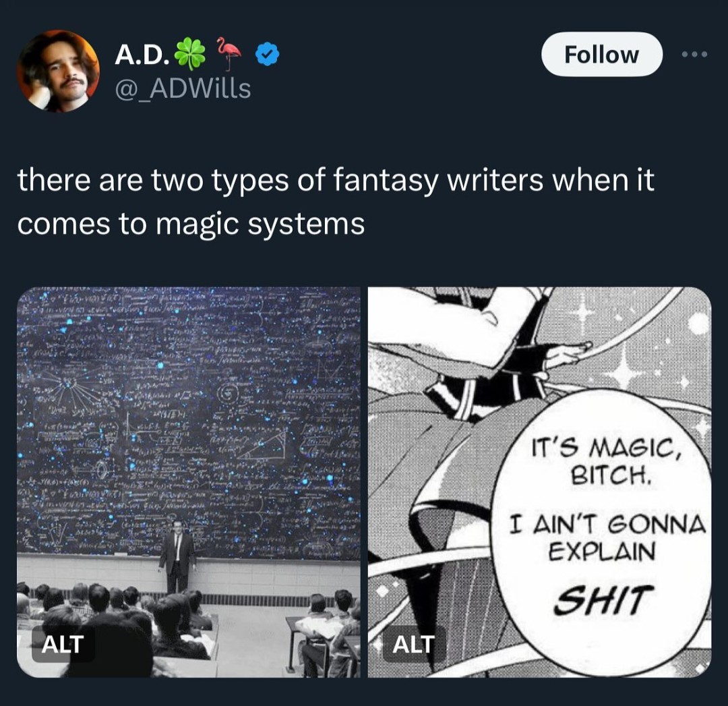Image resolution: width=728 pixels, height=706 pixels.
Task: Open the A.D. profile avatar photo
Action: coord(58,71)
